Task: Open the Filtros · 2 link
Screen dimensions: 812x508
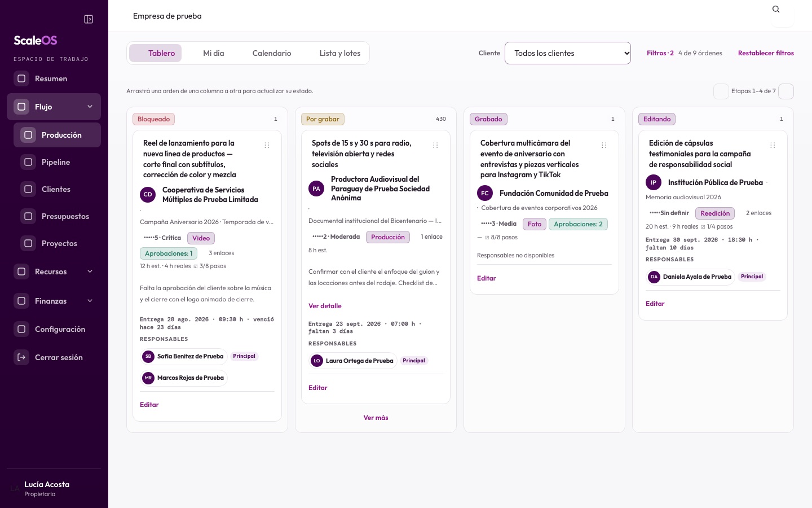Action: tap(660, 53)
